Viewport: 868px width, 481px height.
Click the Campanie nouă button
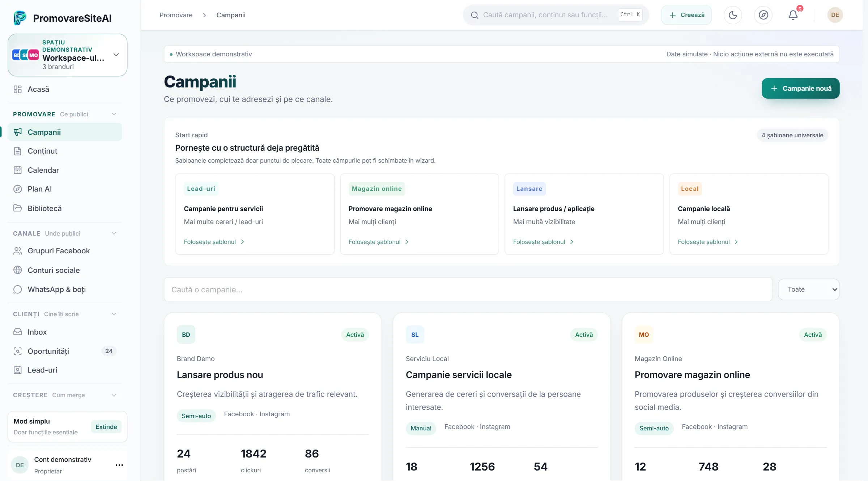click(800, 88)
